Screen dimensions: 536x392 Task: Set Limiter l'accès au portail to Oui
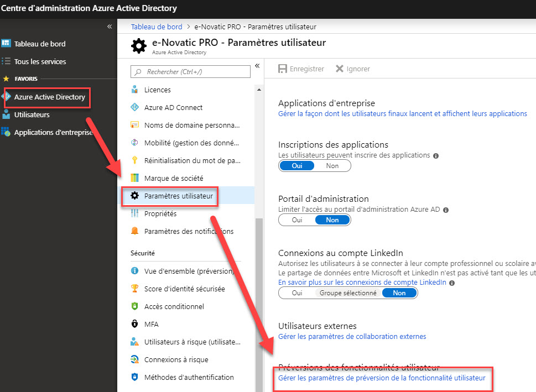tap(297, 219)
